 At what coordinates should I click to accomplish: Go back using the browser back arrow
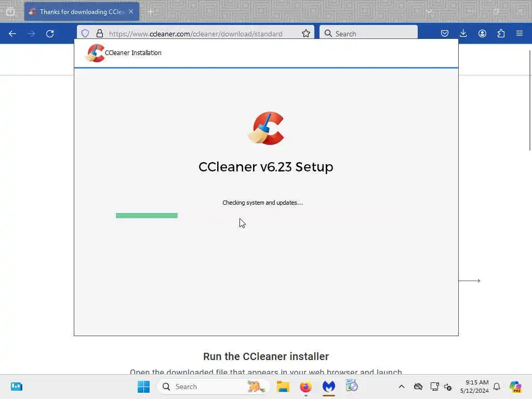[12, 34]
